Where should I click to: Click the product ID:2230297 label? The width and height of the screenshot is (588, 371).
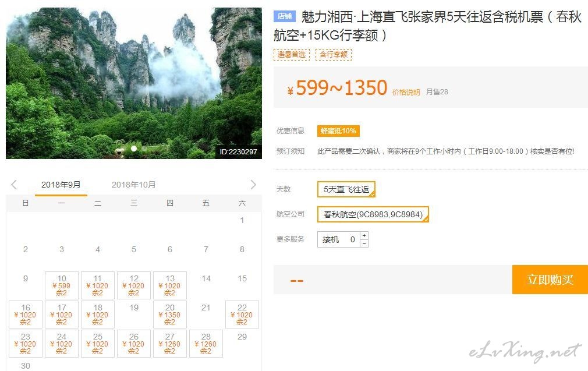[x=239, y=151]
